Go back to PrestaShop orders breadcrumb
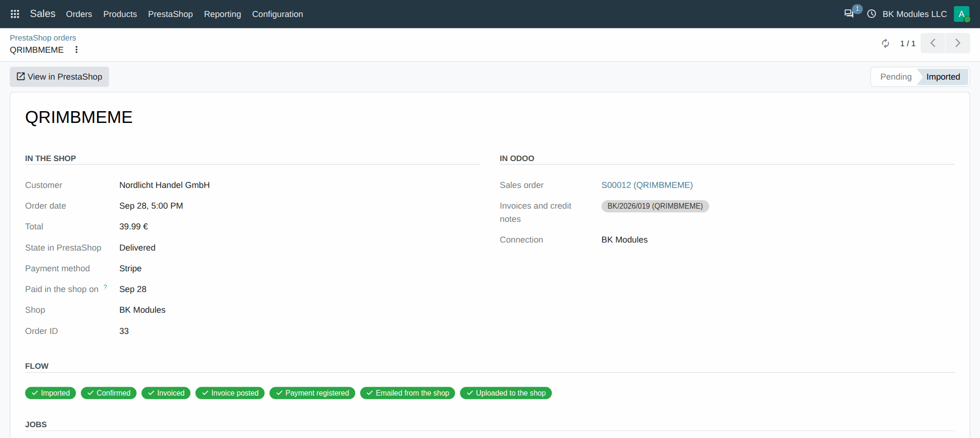 (43, 38)
